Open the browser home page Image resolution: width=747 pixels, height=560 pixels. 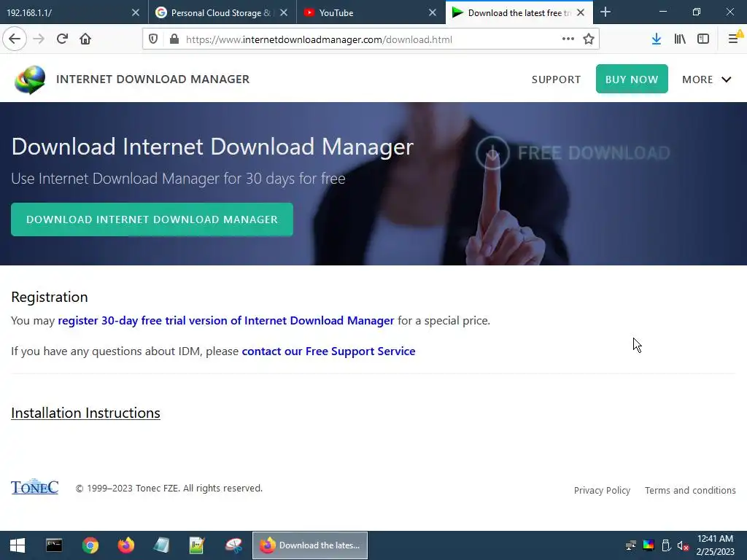(x=85, y=39)
